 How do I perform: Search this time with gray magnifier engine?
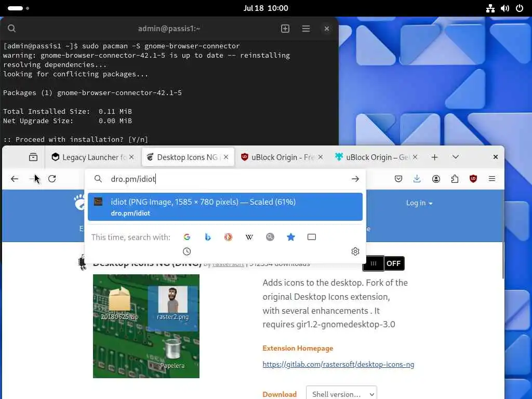270,237
